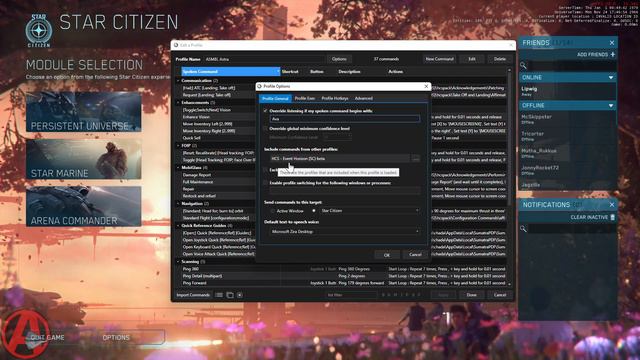Click the list filter box at bottom
Image resolution: width=640 pixels, height=360 pixels.
click(351, 295)
